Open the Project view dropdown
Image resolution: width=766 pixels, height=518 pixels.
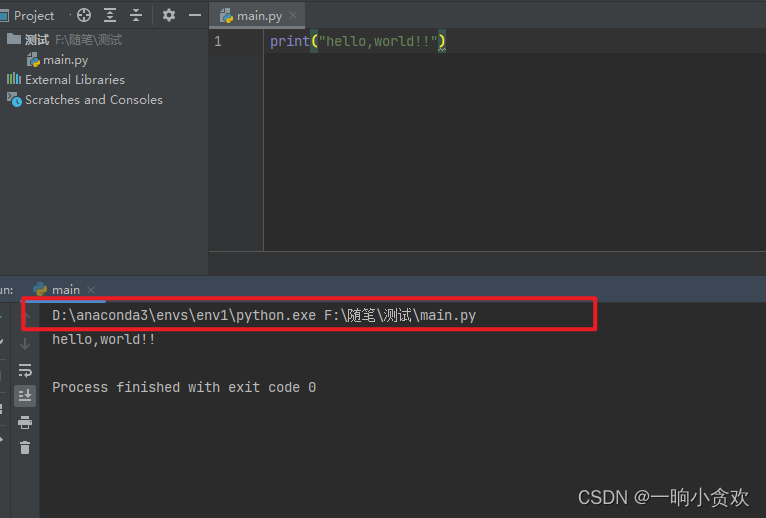pos(33,16)
